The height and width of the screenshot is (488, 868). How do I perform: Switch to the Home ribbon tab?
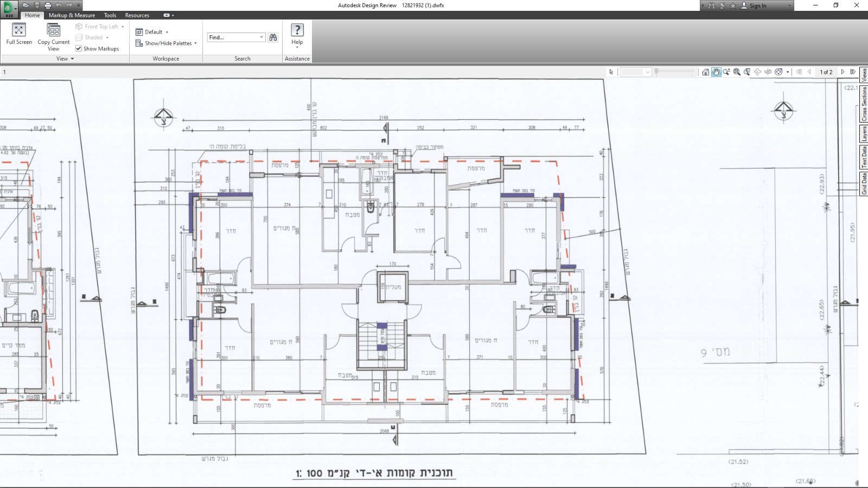pyautogui.click(x=32, y=15)
